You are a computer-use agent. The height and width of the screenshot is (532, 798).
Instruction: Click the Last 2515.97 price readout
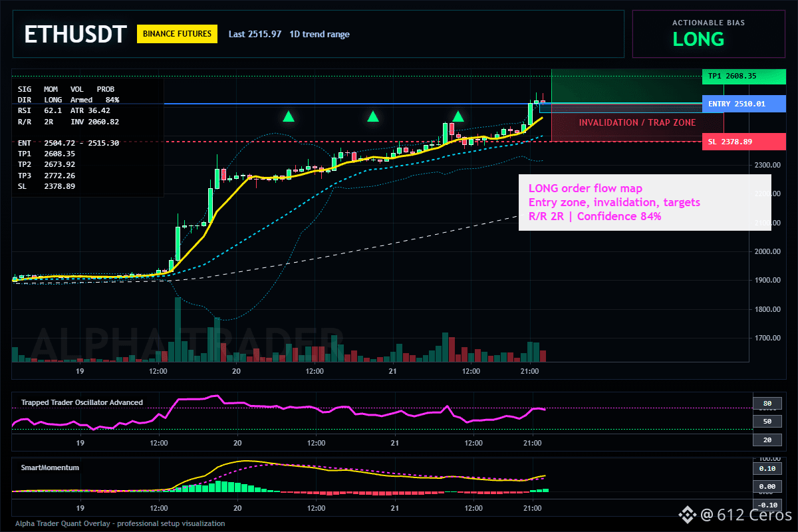tap(255, 34)
